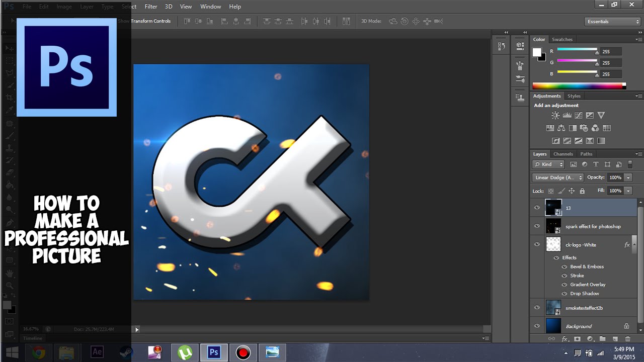
Task: Toggle visibility of Stroke effect
Action: tap(565, 276)
